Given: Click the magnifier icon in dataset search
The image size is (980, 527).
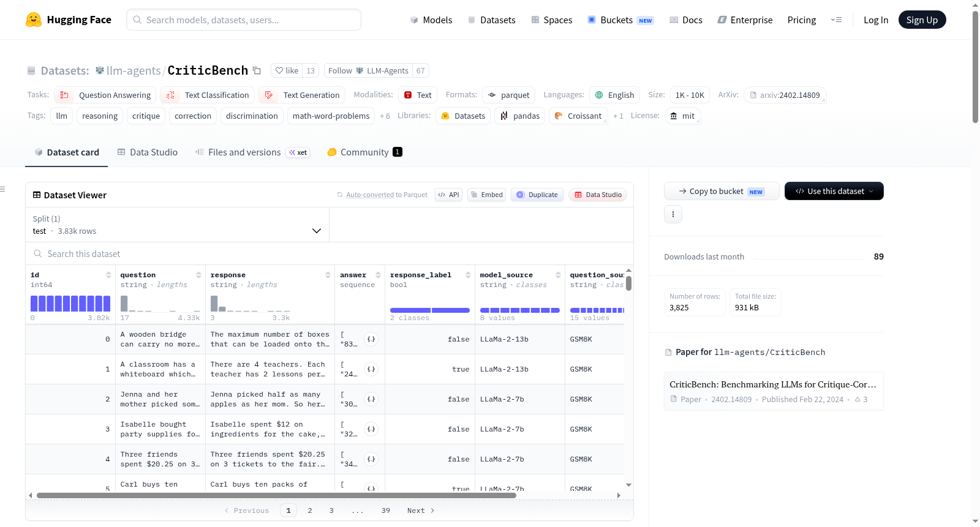Looking at the screenshot, I should click(38, 253).
